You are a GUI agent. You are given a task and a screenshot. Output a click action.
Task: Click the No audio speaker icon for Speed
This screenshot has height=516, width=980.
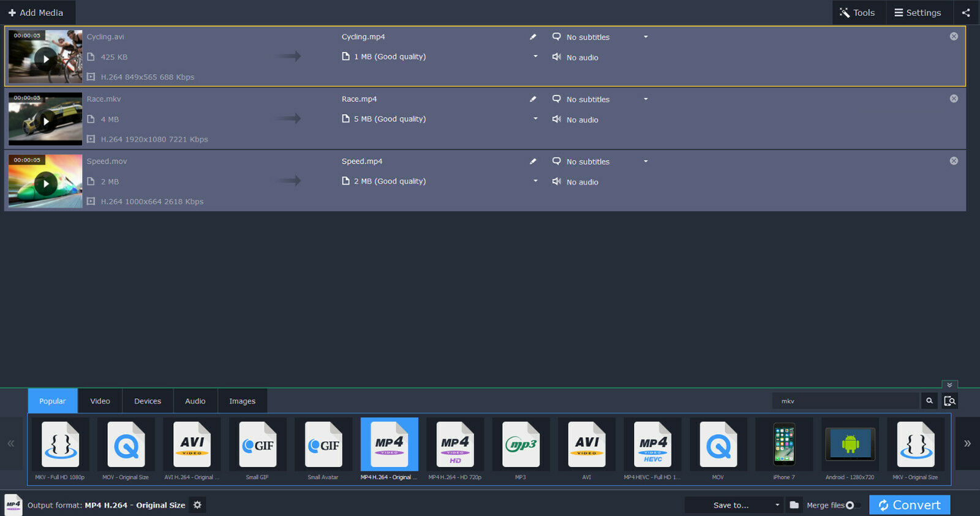[x=556, y=181]
